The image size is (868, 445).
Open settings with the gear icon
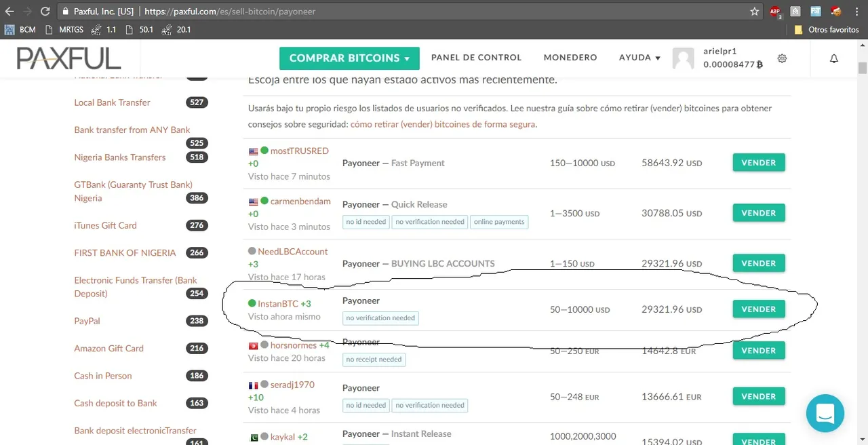tap(782, 58)
